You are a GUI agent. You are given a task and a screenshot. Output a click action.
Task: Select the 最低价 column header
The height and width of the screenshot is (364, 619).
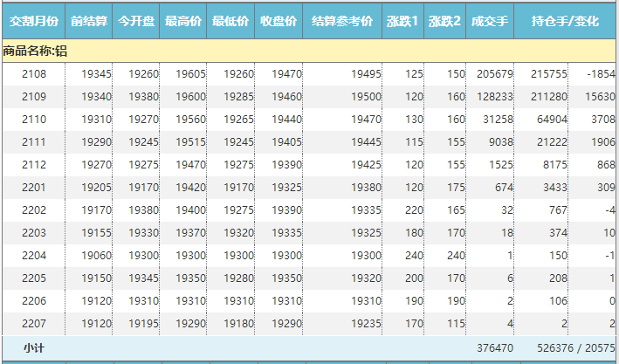(x=231, y=21)
